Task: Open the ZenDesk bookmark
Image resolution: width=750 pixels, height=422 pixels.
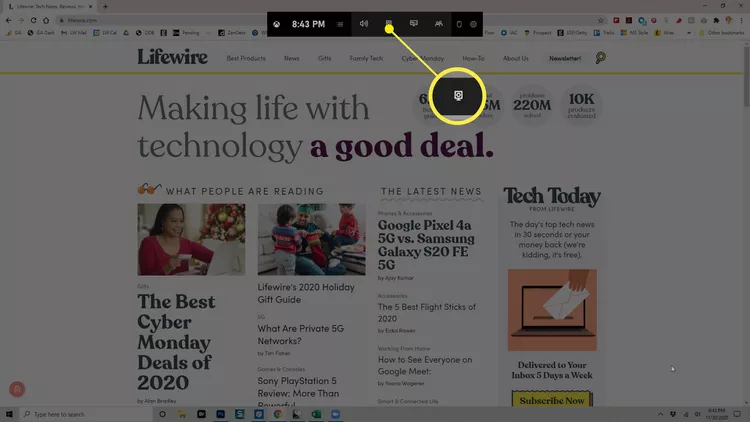Action: coord(232,33)
